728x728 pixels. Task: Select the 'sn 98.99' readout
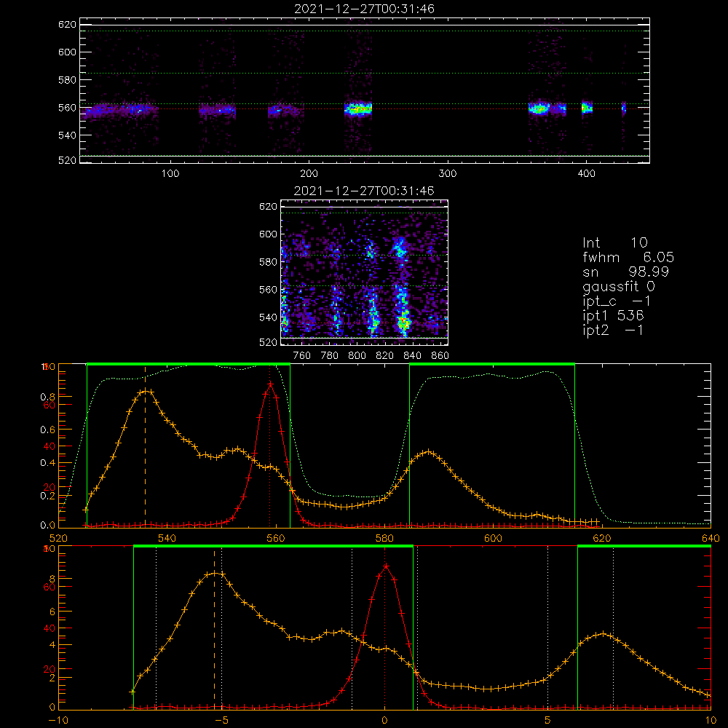[x=625, y=272]
